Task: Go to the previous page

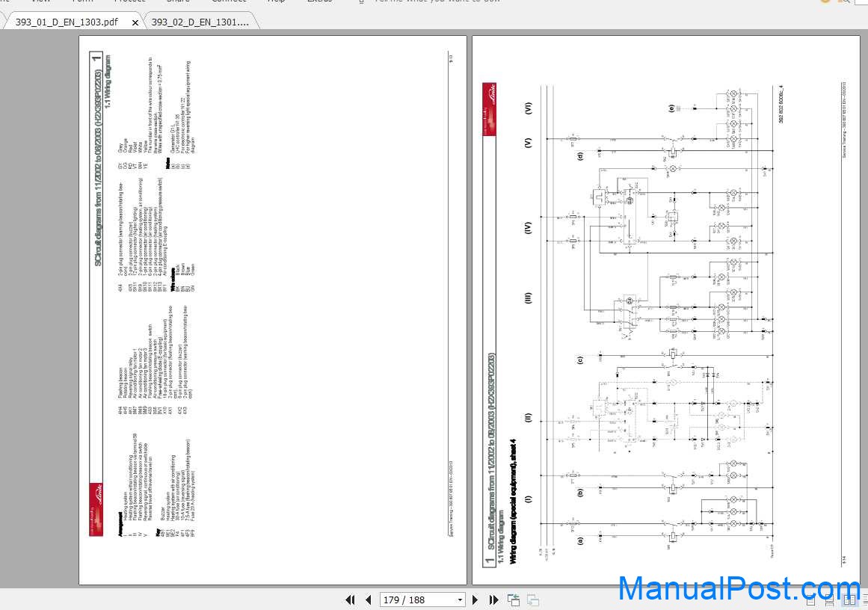Action: click(369, 600)
